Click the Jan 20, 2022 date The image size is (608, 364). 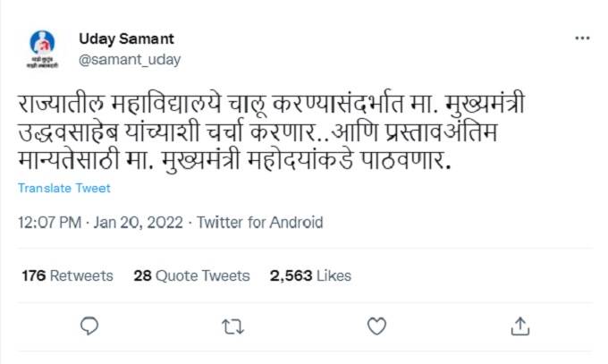click(139, 223)
